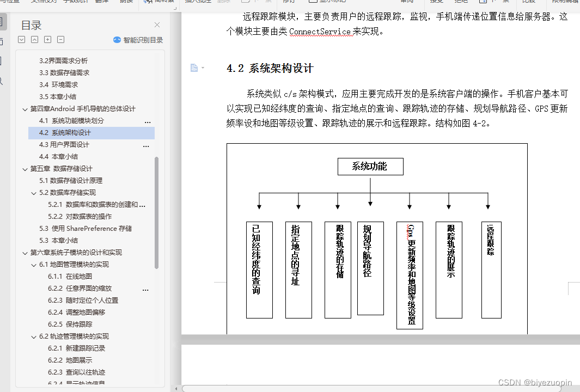Click the collapse-all up-chevron icon under 目录
The width and height of the screenshot is (580, 392).
[x=34, y=40]
